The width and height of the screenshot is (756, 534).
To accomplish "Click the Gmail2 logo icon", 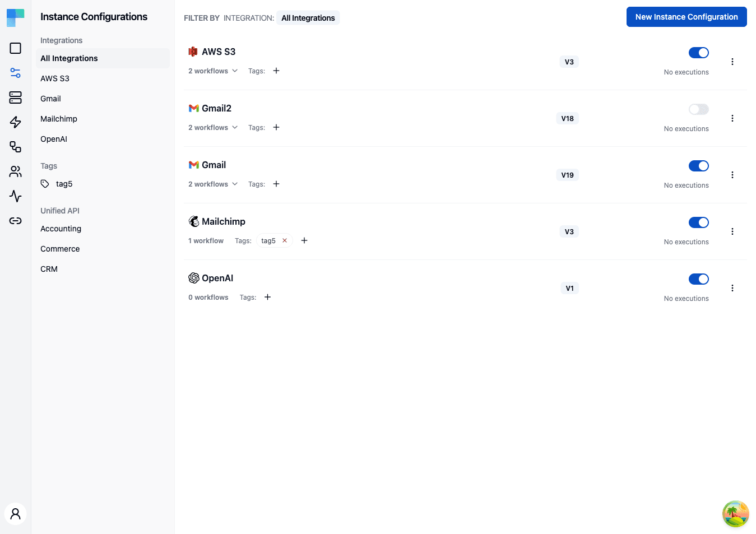I will [x=194, y=108].
